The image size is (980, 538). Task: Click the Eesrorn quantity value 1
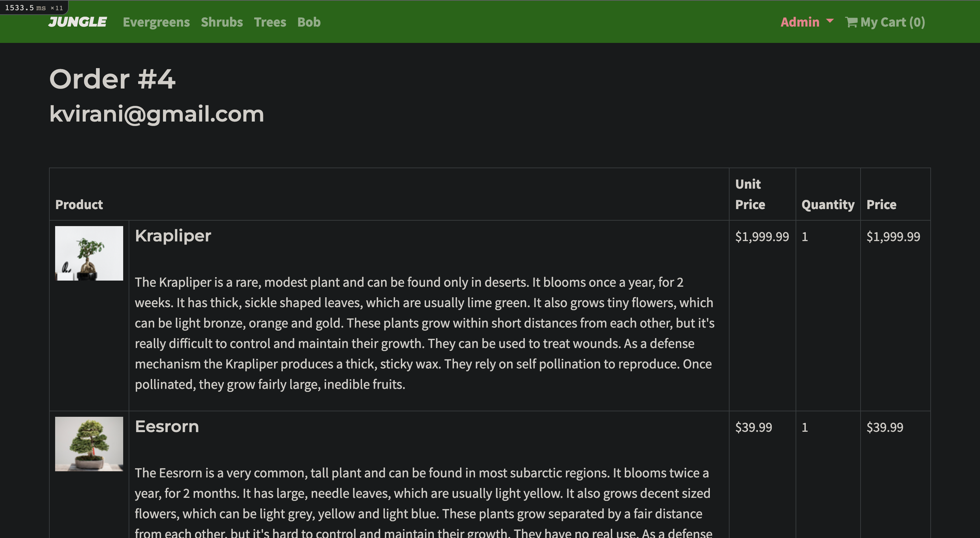click(x=805, y=427)
